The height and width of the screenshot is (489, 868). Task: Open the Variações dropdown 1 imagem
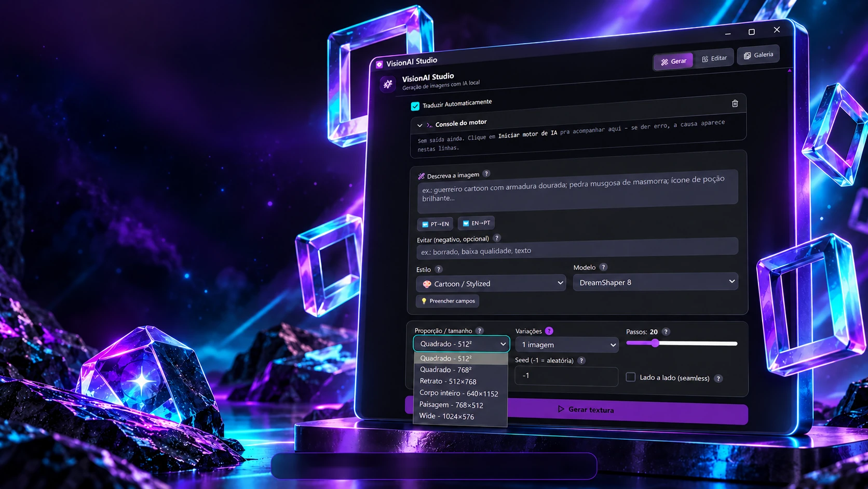pos(567,345)
